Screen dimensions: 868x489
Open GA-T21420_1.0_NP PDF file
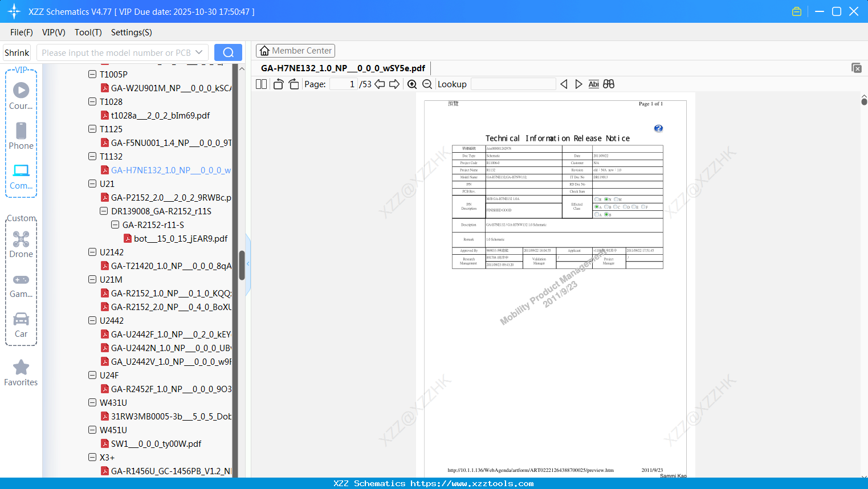tap(172, 266)
